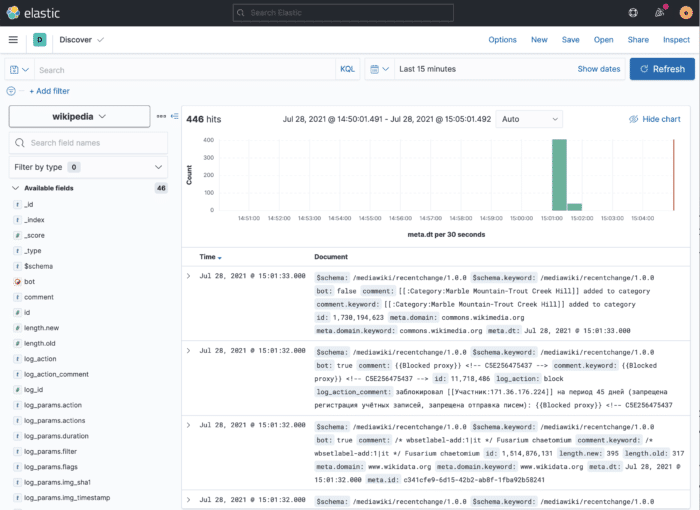The height and width of the screenshot is (510, 700).
Task: Click Open in the top menu
Action: [603, 40]
